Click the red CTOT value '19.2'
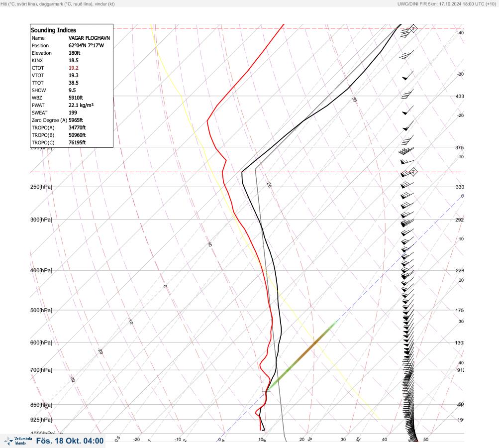499x448 pixels. click(x=74, y=68)
